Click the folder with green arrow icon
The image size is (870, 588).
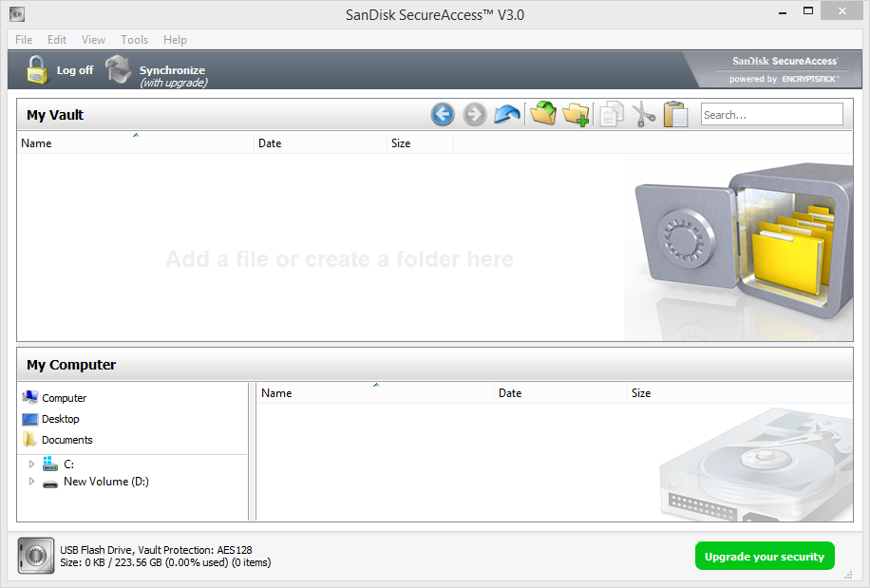[x=543, y=114]
